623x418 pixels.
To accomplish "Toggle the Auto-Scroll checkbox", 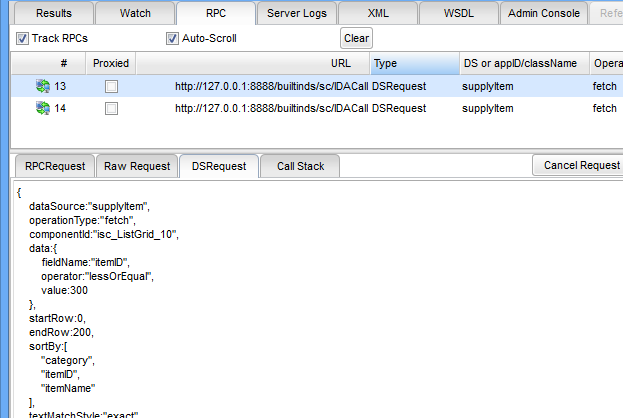I will 172,39.
